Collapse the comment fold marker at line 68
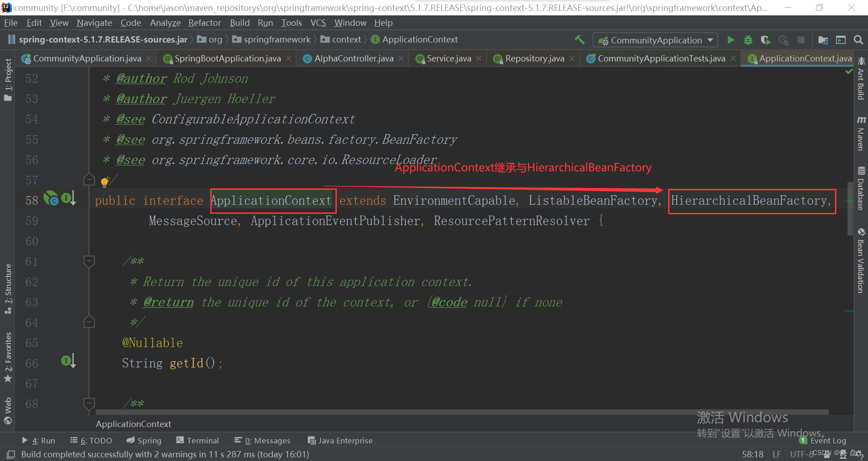This screenshot has height=461, width=868. [89, 403]
